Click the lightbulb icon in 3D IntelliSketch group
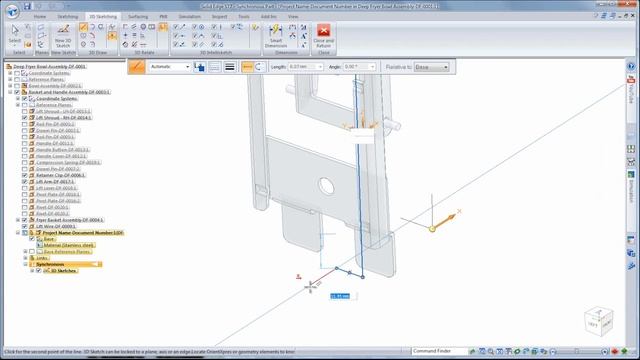This screenshot has height=360, width=640. tap(255, 27)
